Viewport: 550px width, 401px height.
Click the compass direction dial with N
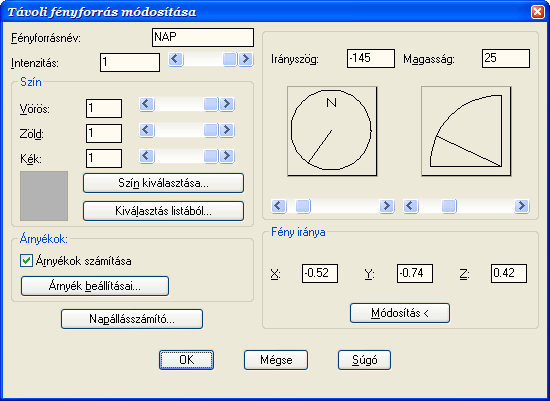pos(332,131)
